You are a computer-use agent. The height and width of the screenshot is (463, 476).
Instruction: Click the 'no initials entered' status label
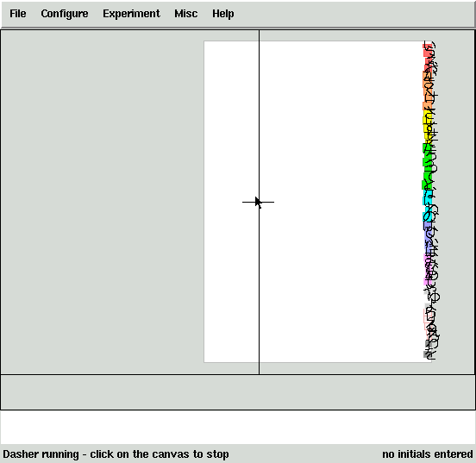tap(428, 454)
